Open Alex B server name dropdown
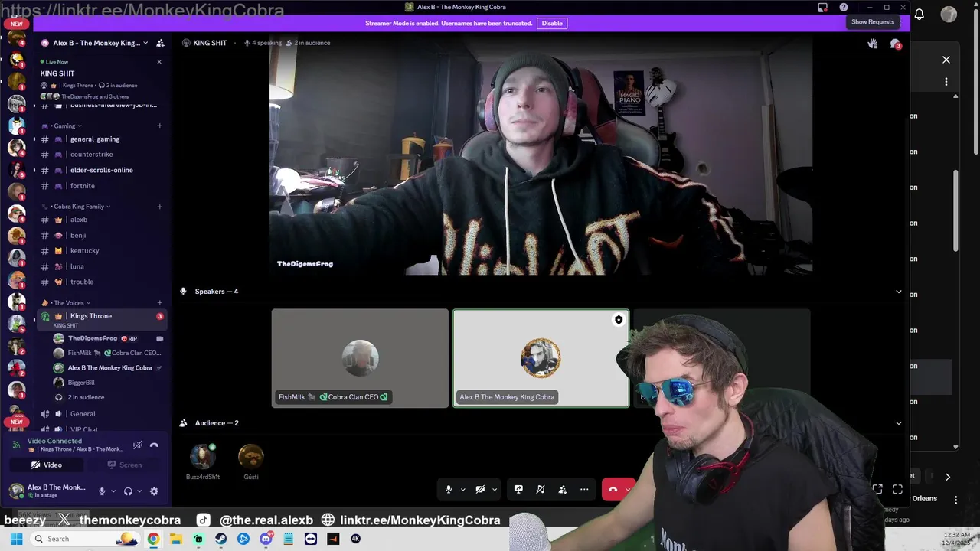Viewport: 980px width, 551px height. pyautogui.click(x=100, y=43)
